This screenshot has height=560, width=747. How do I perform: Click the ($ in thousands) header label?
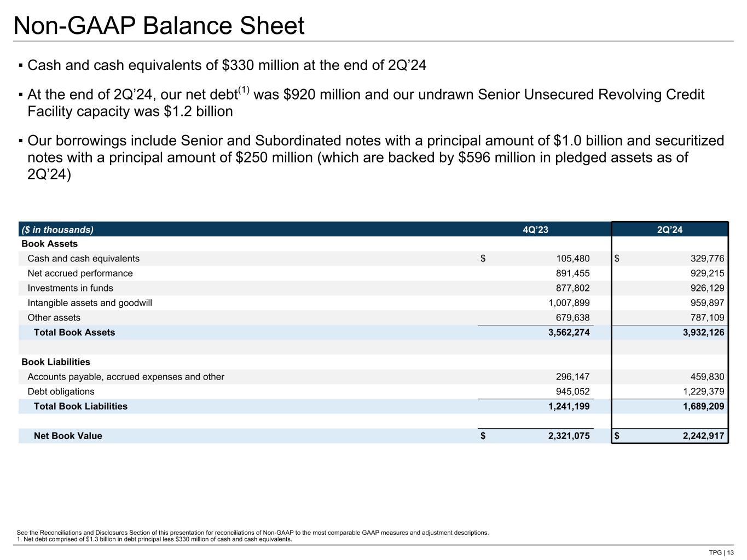coord(57,230)
